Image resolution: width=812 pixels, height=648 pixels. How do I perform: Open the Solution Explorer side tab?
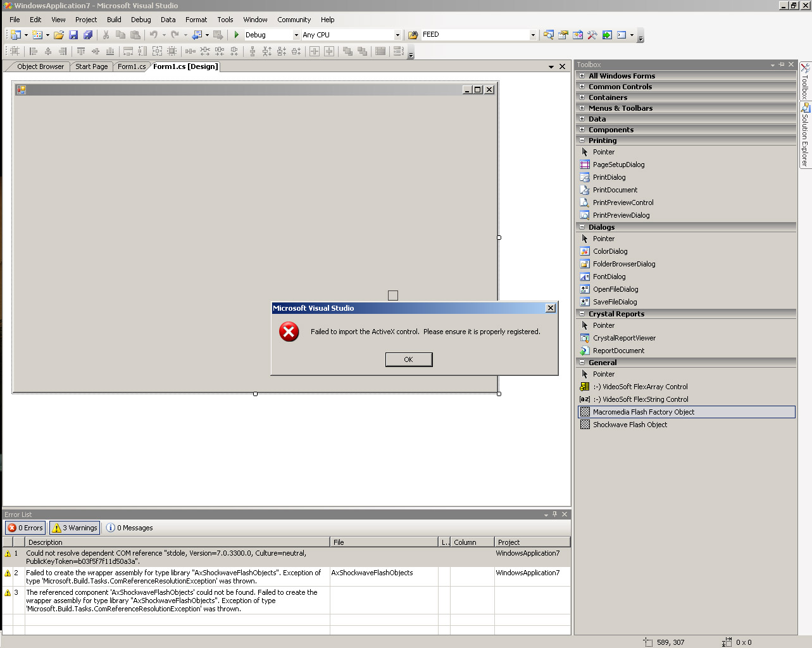click(x=805, y=135)
